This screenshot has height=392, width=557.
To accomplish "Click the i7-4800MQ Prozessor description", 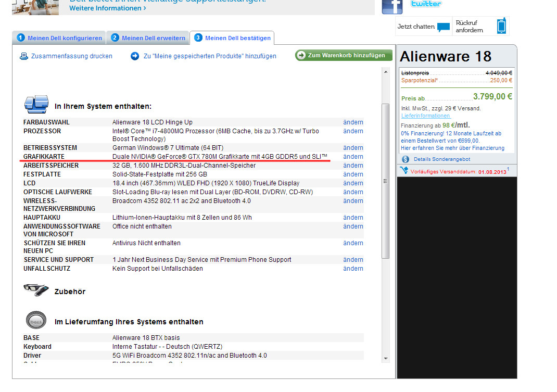I will pos(216,135).
